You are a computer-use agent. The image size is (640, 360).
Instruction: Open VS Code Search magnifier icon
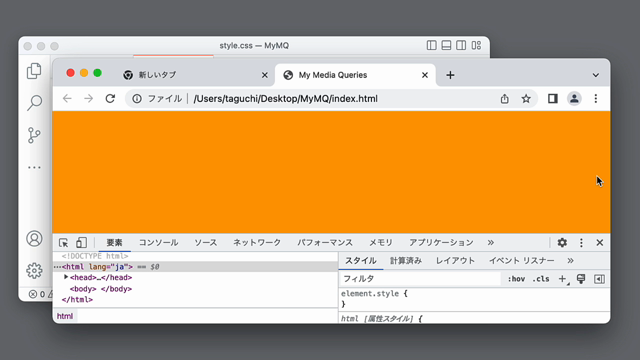pyautogui.click(x=34, y=103)
